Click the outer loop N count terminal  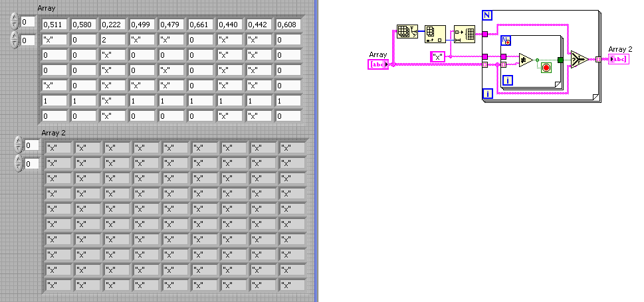488,16
